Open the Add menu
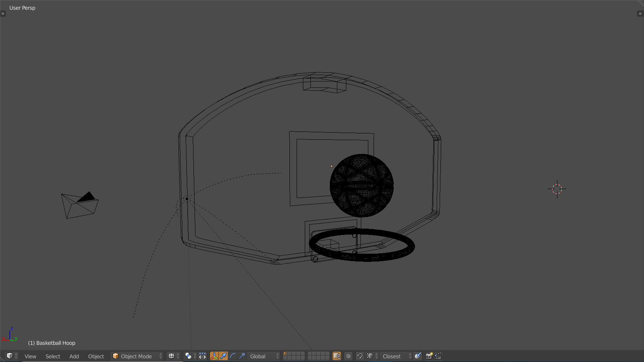This screenshot has height=362, width=644. (74, 356)
